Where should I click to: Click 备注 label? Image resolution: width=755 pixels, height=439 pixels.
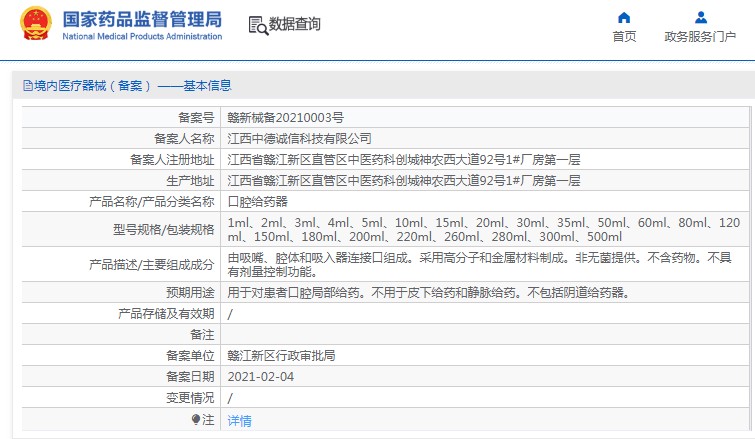202,335
